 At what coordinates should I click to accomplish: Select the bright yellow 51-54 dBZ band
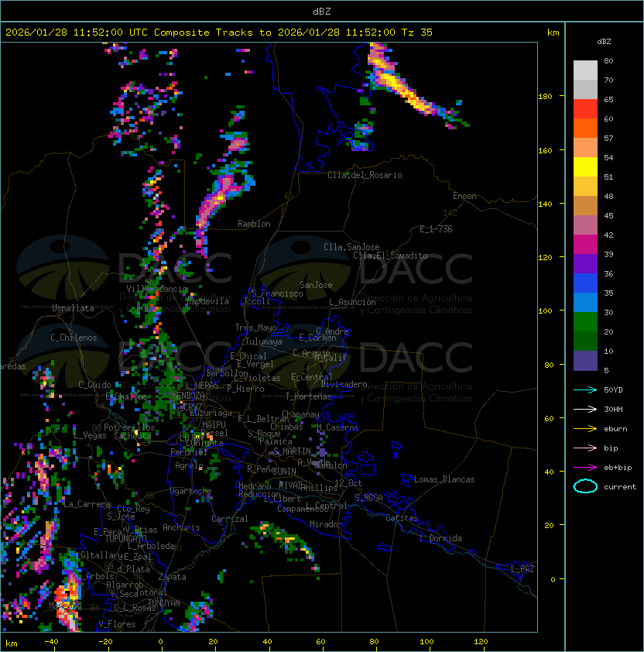pyautogui.click(x=585, y=166)
